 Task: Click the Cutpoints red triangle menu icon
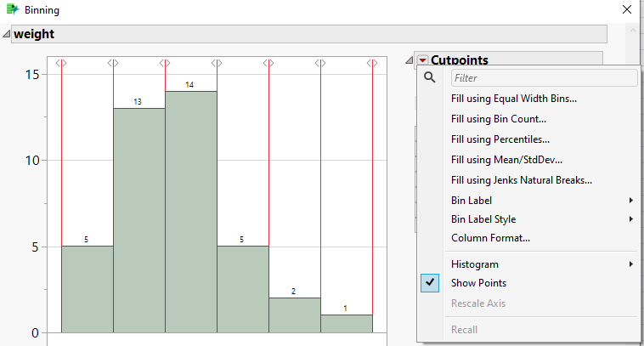[x=422, y=60]
